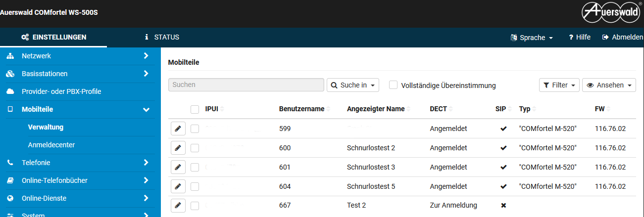Select the checkbox for user 599
Viewport: 644px width, 217px height.
tap(195, 129)
